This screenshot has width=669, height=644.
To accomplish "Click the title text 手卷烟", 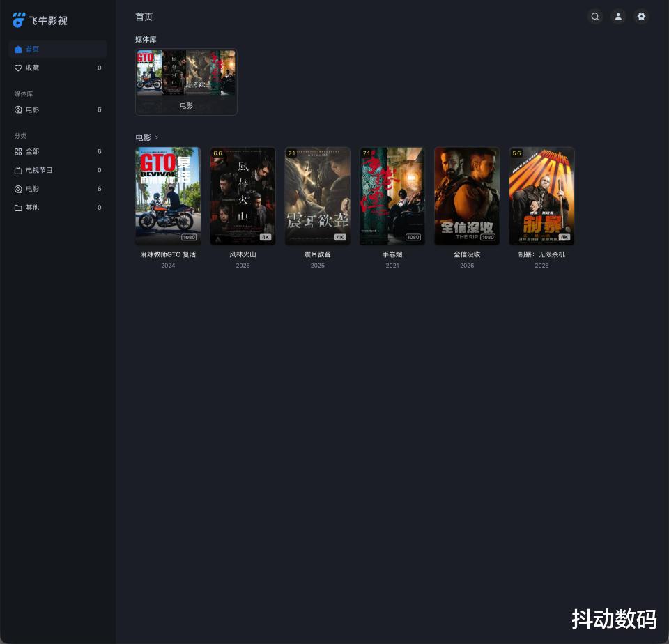I will 392,254.
